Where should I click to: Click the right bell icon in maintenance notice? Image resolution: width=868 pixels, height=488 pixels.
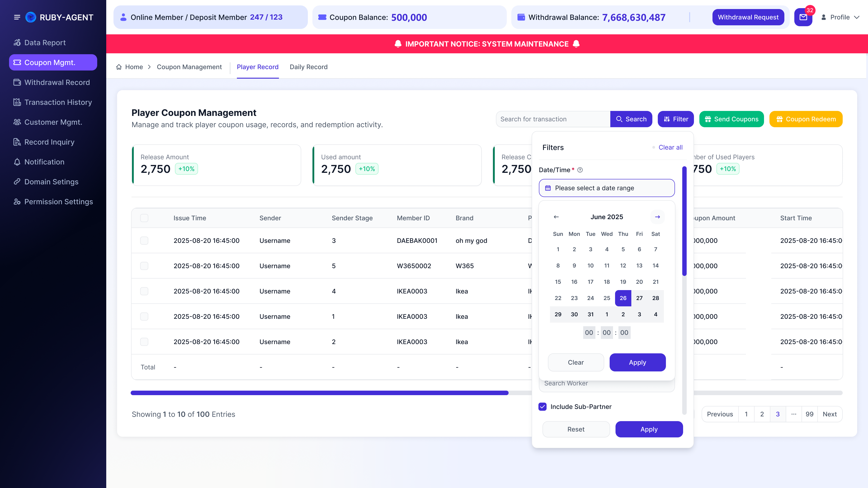click(x=576, y=44)
